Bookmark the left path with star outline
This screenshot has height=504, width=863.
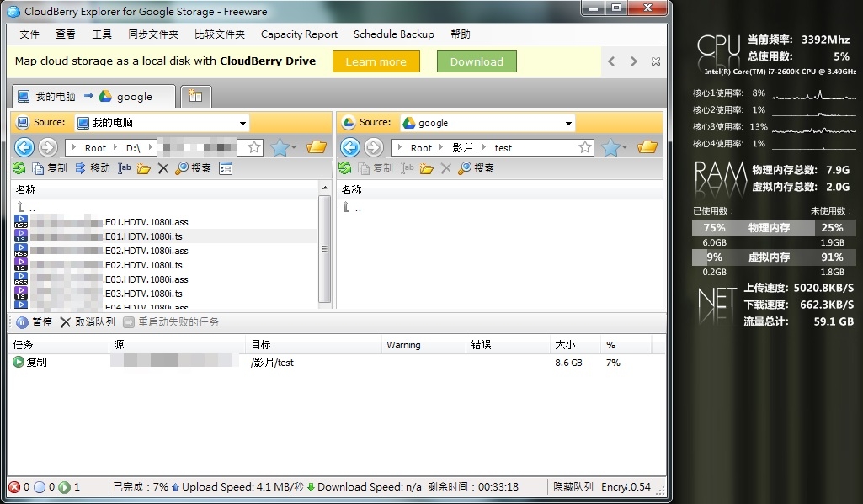pos(254,147)
